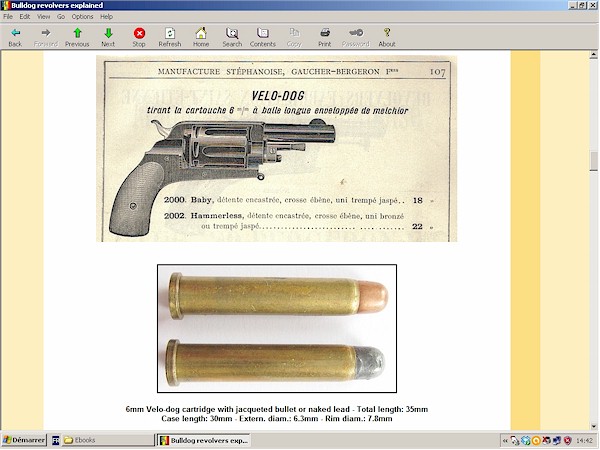Open the Go menu
The height and width of the screenshot is (450, 600).
click(x=61, y=16)
